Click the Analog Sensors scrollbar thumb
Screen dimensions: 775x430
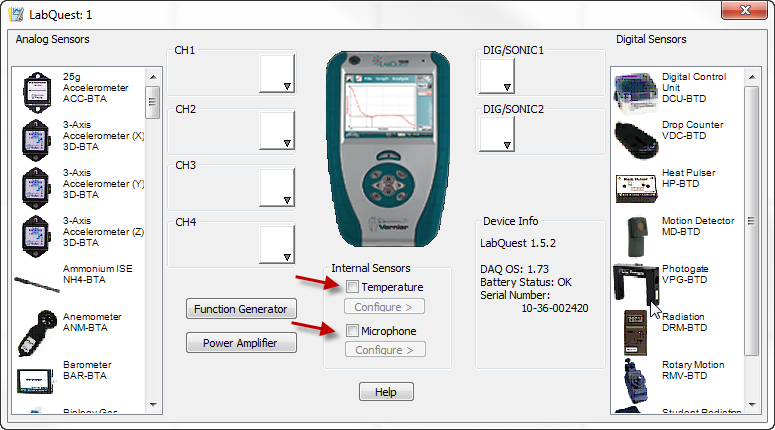pyautogui.click(x=153, y=102)
